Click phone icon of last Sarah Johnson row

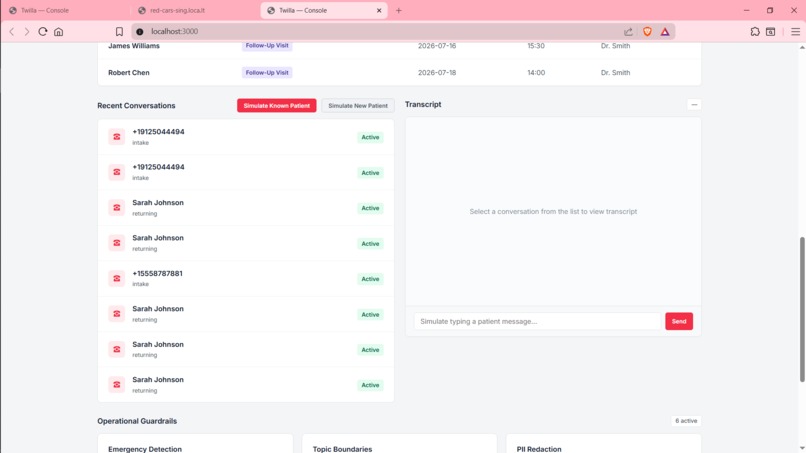[x=117, y=385]
